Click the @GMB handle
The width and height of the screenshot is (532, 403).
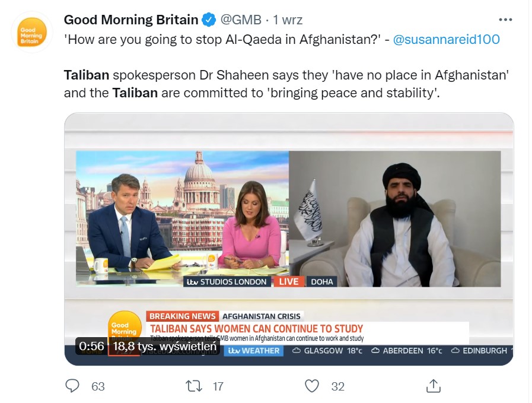pyautogui.click(x=241, y=20)
